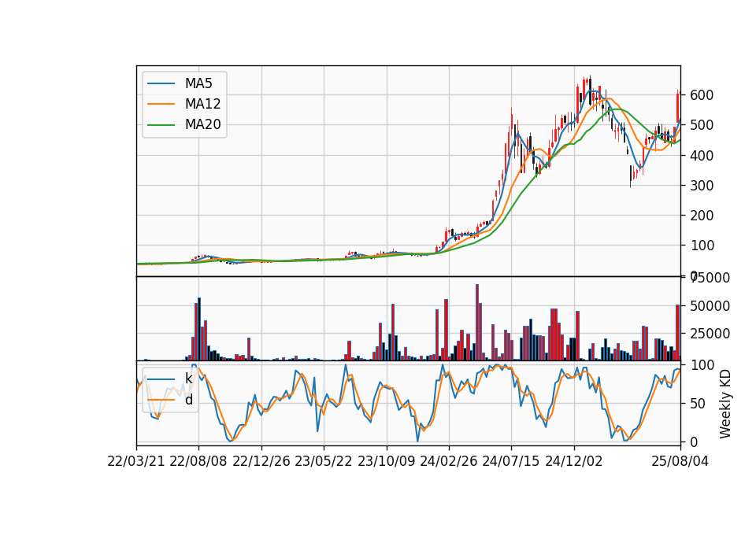Viewport: 756px width, 543px height.
Task: Click the 23/05/22 date tick label
Action: (324, 461)
